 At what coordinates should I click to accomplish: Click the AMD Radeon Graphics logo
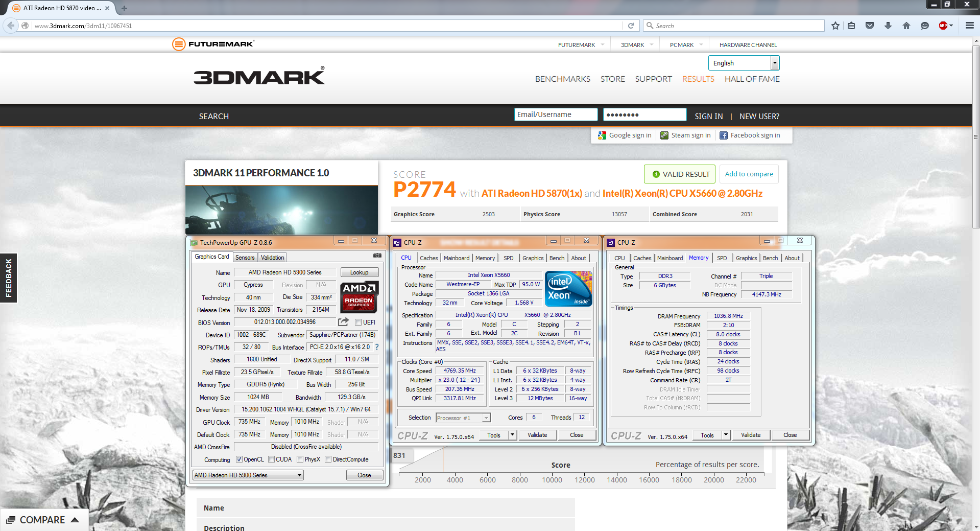(359, 297)
